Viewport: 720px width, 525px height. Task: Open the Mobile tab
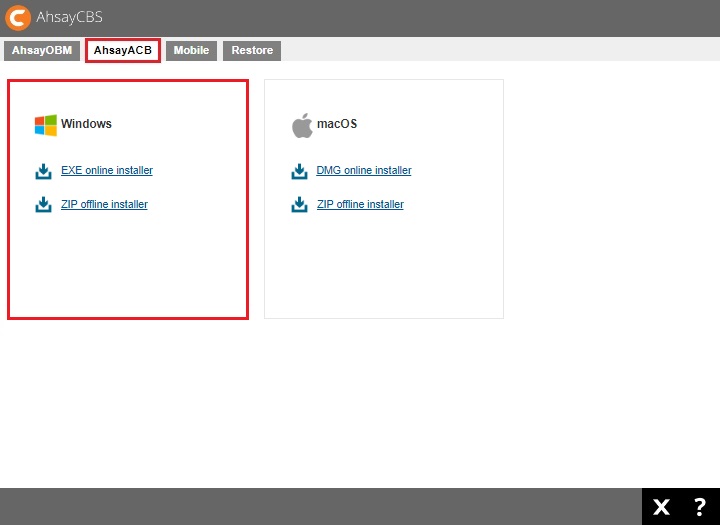click(x=191, y=51)
